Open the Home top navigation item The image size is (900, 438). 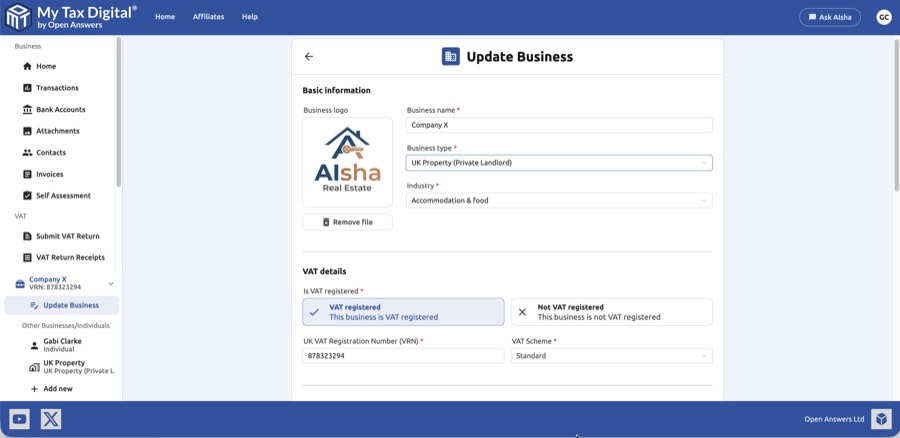click(x=165, y=17)
